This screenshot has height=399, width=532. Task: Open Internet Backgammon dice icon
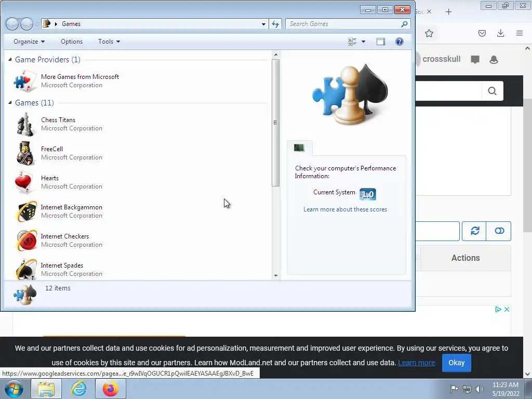pyautogui.click(x=26, y=211)
